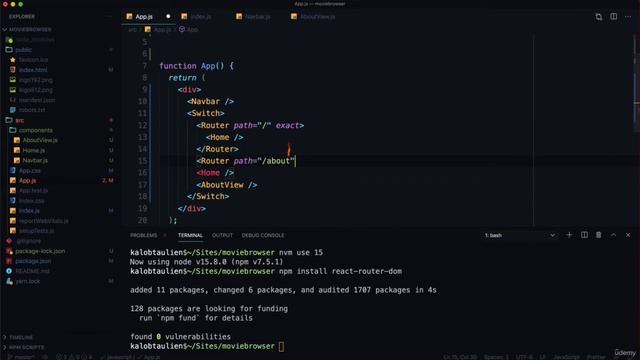Click line number 15 in the gutter

pos(142,161)
